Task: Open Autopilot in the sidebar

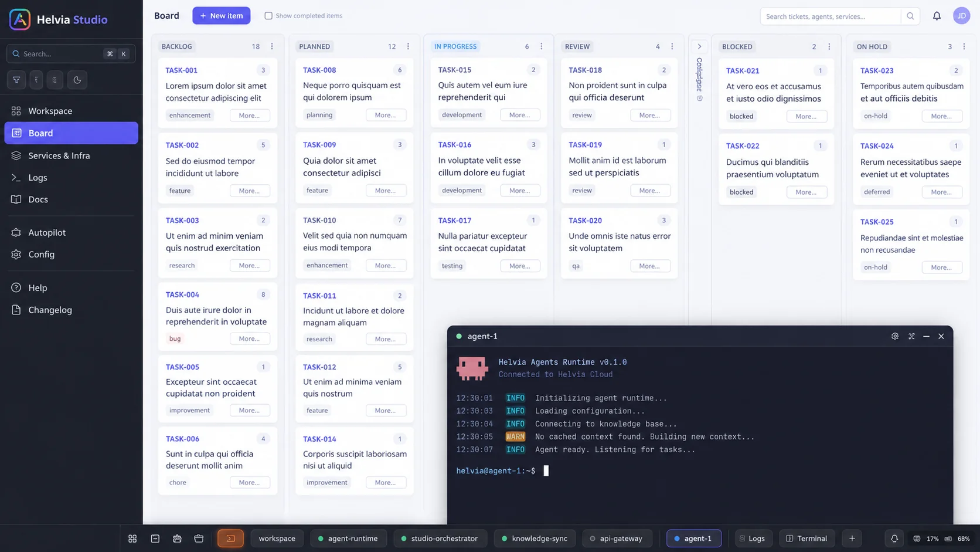Action: click(x=71, y=232)
